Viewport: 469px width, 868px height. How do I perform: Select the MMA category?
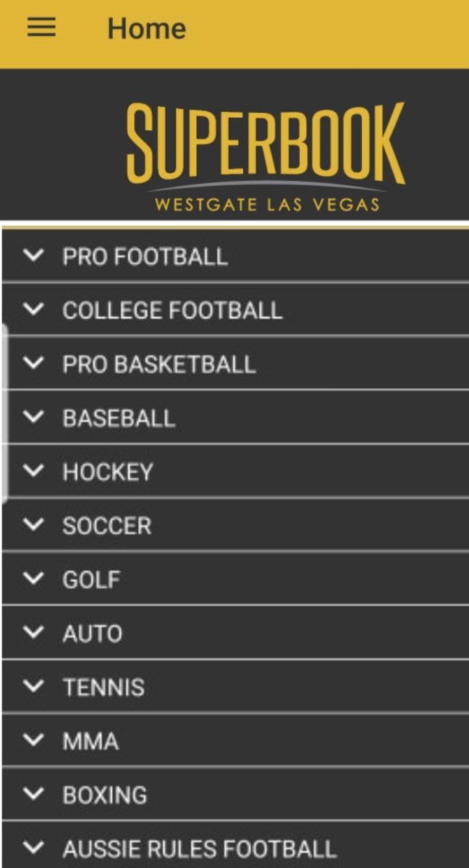(90, 741)
